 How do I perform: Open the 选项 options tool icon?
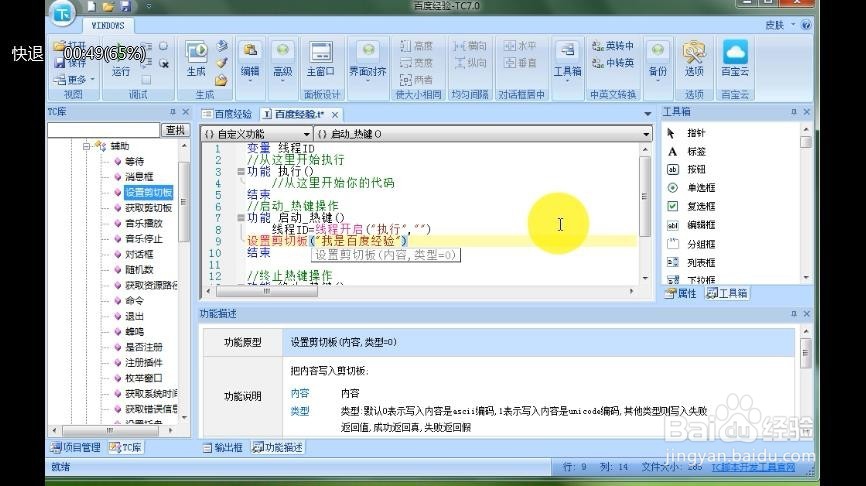694,59
